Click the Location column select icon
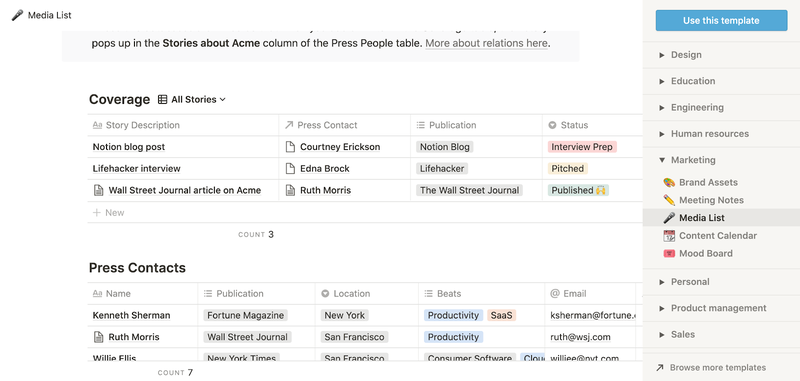Image resolution: width=800 pixels, height=381 pixels. pos(325,294)
